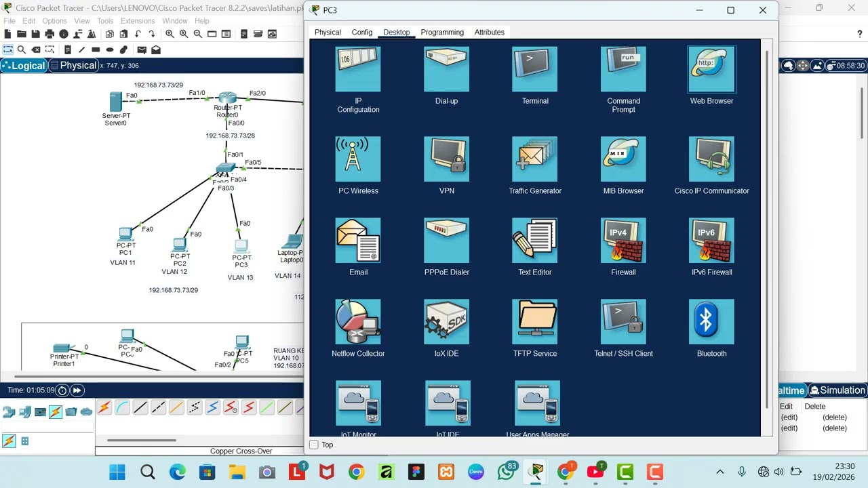
Task: Open the Tools menu
Action: click(105, 21)
